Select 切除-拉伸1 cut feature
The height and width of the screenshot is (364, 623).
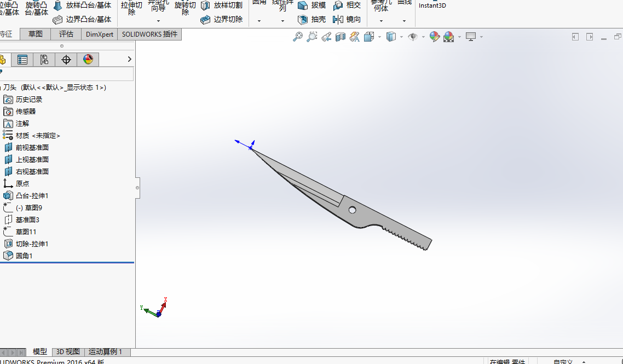(32, 244)
